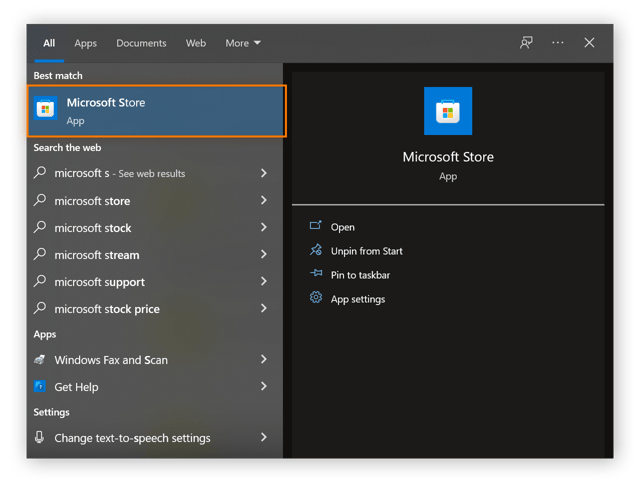Screen dimensions: 640x482
Task: Switch to the Web tab
Action: point(196,43)
